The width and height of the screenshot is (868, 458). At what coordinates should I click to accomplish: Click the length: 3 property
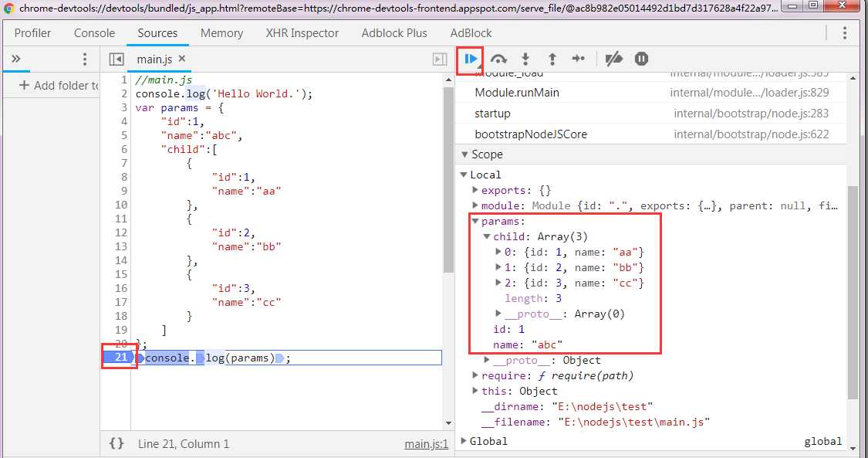point(533,298)
